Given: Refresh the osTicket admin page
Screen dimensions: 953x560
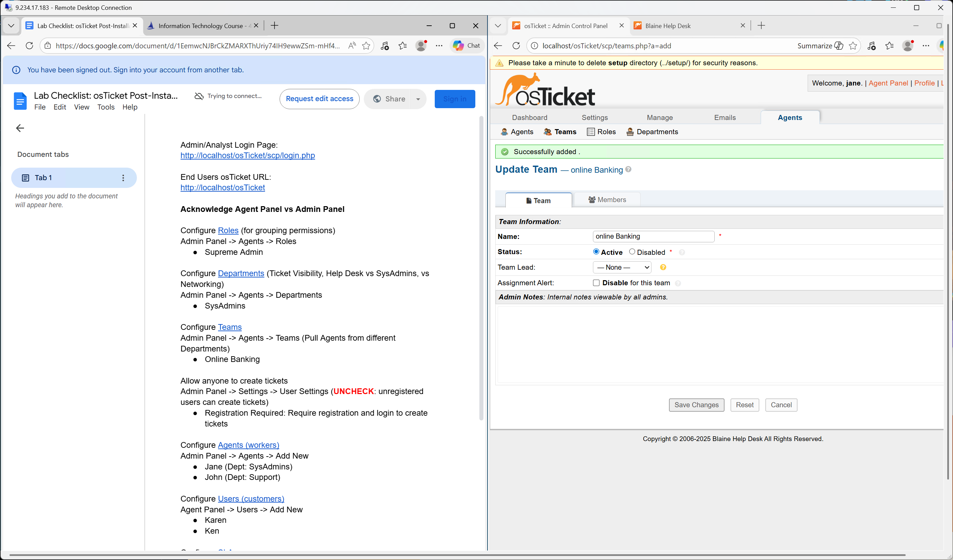Looking at the screenshot, I should pyautogui.click(x=516, y=46).
